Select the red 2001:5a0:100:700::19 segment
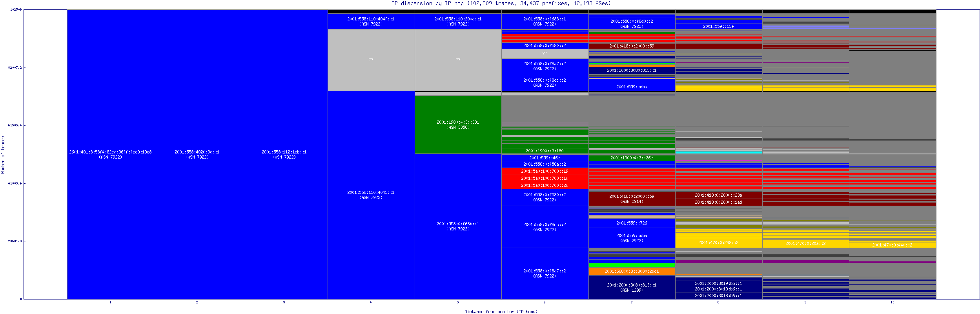 (x=545, y=171)
